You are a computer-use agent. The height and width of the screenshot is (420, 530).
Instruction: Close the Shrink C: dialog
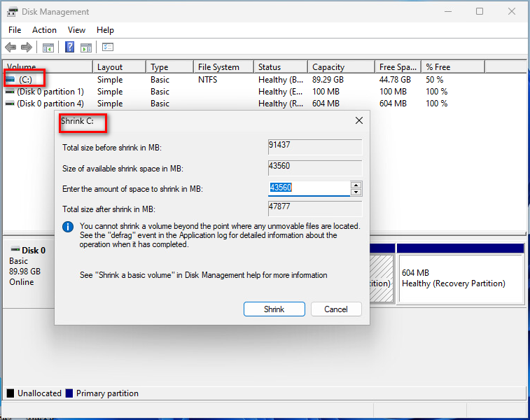tap(359, 120)
